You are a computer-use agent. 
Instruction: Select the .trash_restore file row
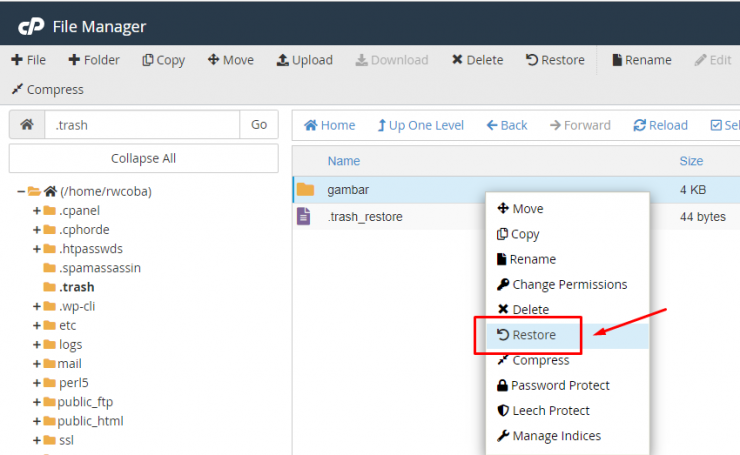364,217
